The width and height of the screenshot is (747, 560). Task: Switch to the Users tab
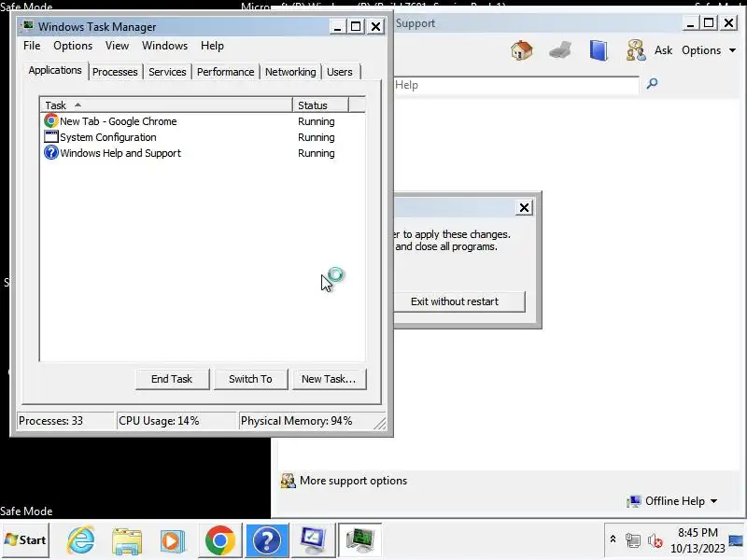(340, 72)
